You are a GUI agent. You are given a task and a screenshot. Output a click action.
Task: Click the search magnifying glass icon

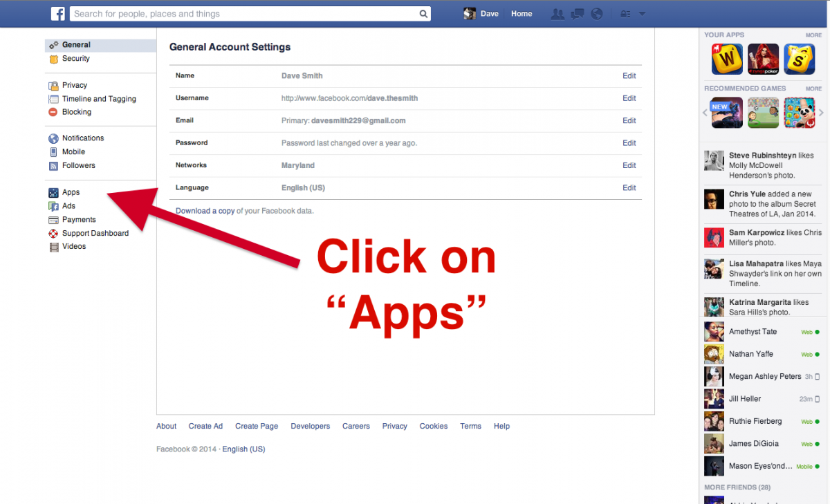pyautogui.click(x=423, y=14)
